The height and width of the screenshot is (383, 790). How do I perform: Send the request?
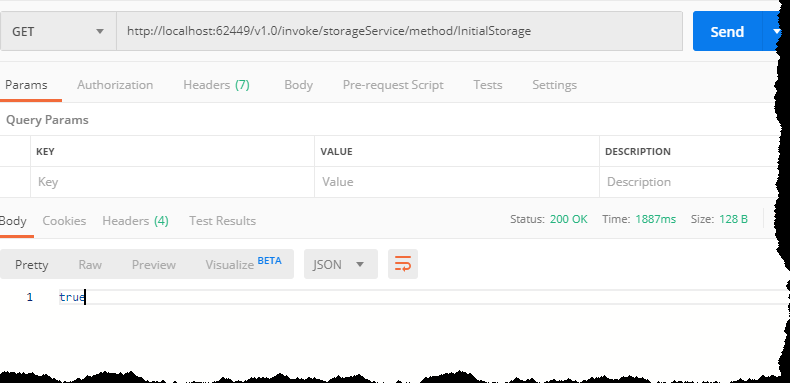click(727, 31)
